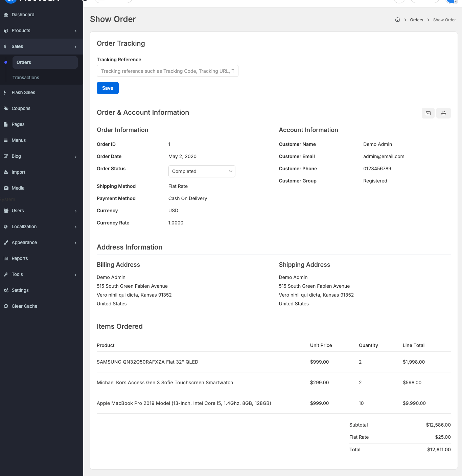
Task: Select Orders in the sidebar submenu
Action: click(x=24, y=62)
